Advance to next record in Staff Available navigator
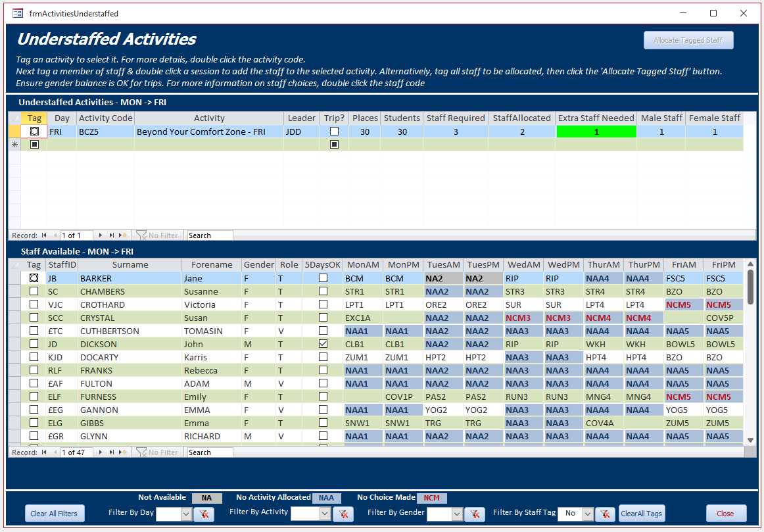Screen dimensions: 764x532 coord(101,452)
